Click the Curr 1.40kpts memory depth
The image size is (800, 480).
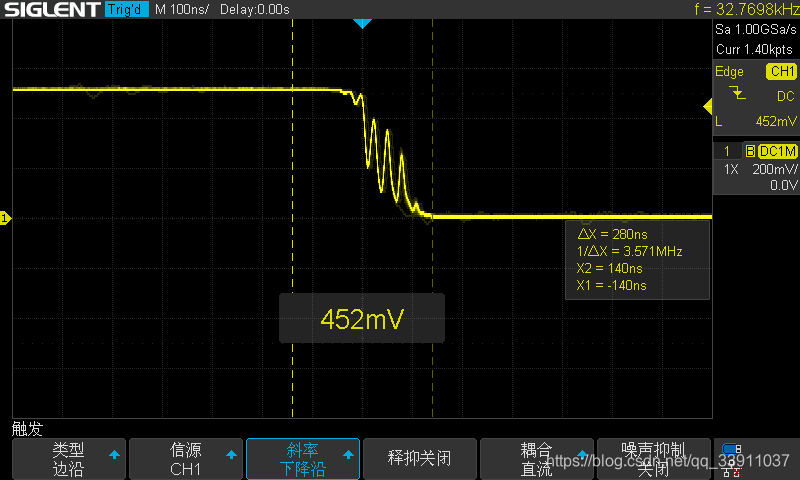point(754,49)
